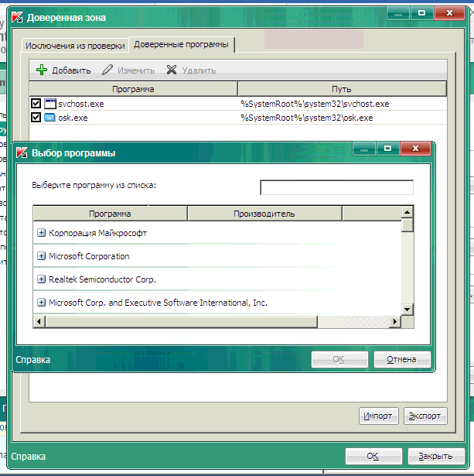
Task: Click the Импорт button
Action: pos(380,416)
